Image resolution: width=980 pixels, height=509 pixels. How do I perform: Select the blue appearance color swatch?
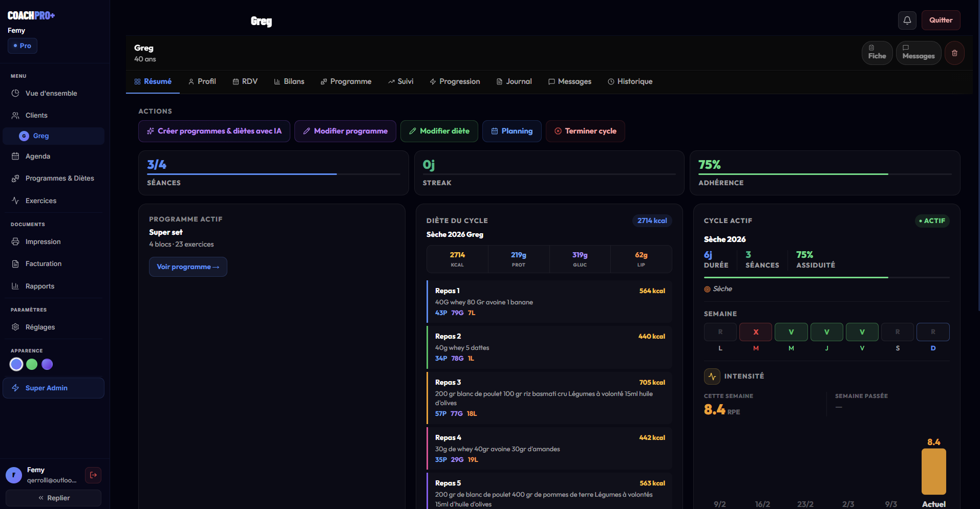coord(16,365)
